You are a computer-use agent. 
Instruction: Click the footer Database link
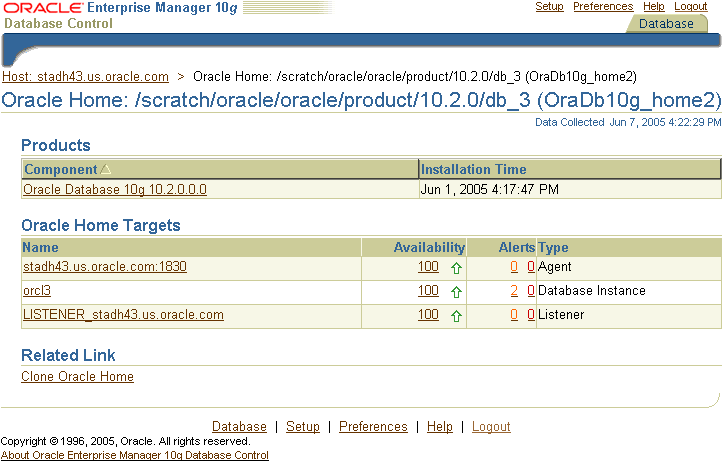[x=239, y=427]
